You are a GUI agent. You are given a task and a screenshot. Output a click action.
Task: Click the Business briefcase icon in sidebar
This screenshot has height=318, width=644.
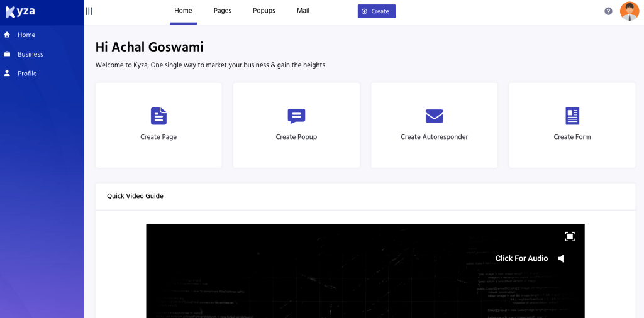point(7,54)
